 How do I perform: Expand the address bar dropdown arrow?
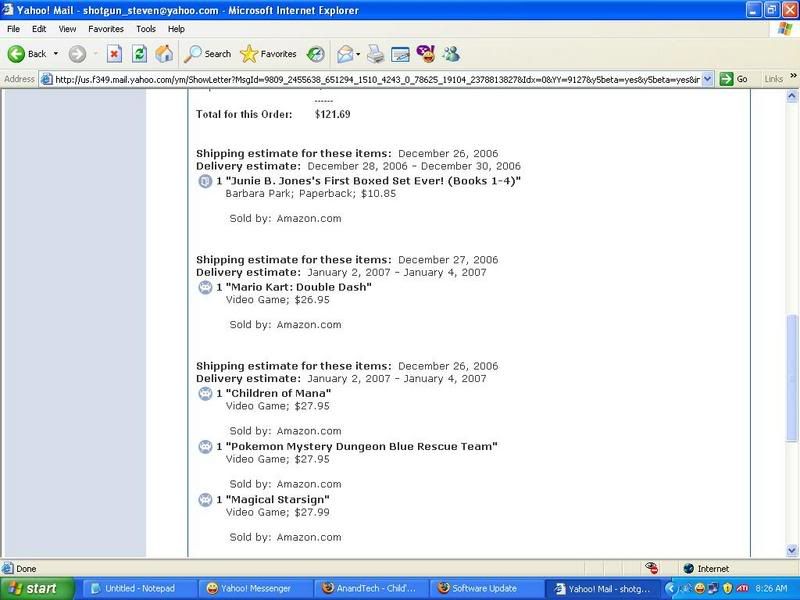pos(707,79)
